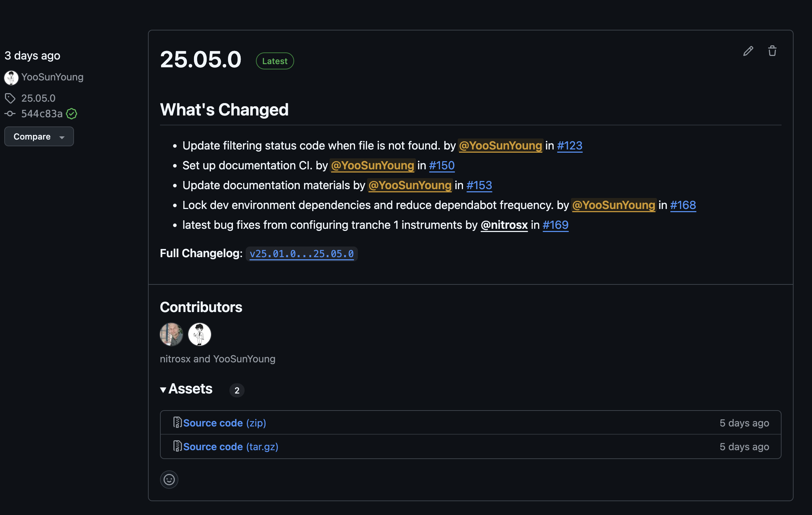Click the commit icon beside 544c83a
This screenshot has height=515, width=812.
tap(10, 114)
